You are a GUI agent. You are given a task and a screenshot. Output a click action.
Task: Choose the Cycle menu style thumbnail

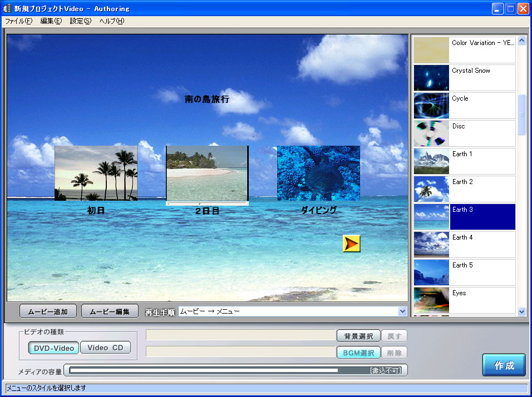431,106
